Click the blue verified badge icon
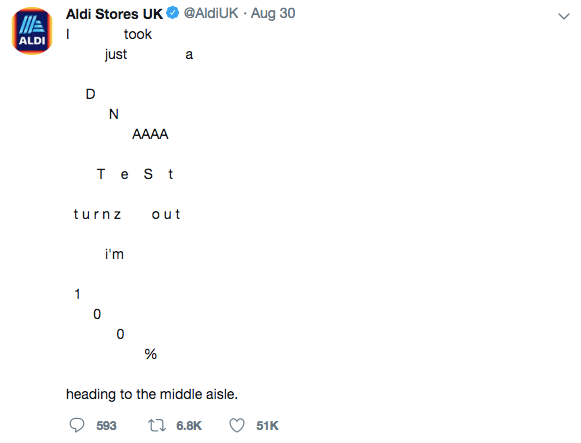581x443 pixels. click(x=173, y=13)
